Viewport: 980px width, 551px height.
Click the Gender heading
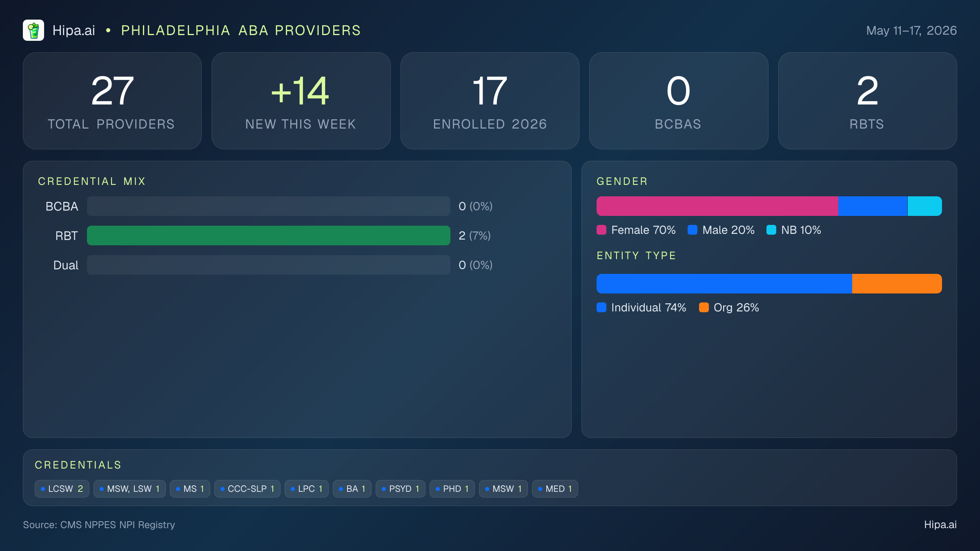622,181
